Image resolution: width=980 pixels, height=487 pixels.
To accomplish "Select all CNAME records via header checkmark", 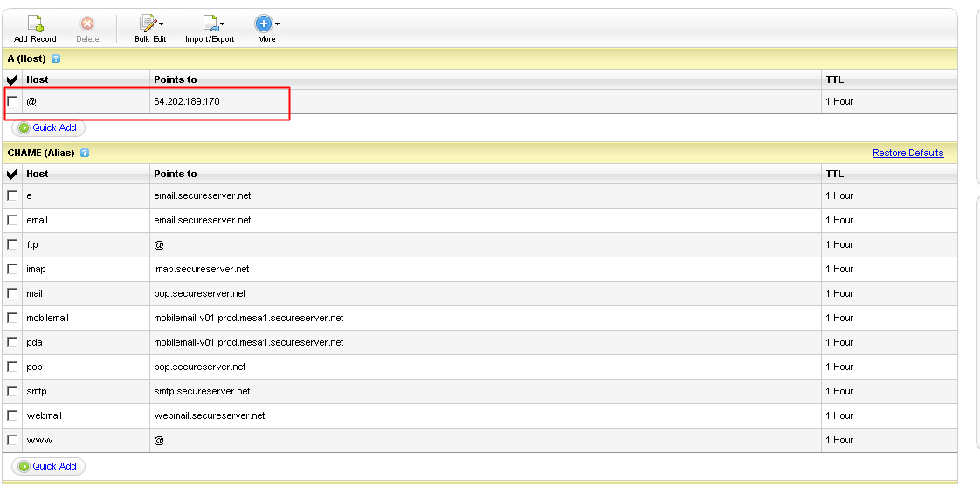I will pos(12,175).
